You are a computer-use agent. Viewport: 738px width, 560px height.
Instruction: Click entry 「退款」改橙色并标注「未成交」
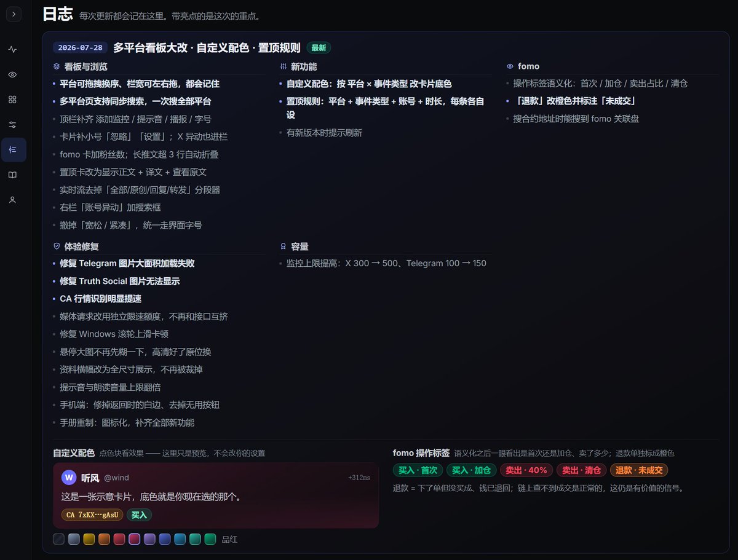(574, 101)
